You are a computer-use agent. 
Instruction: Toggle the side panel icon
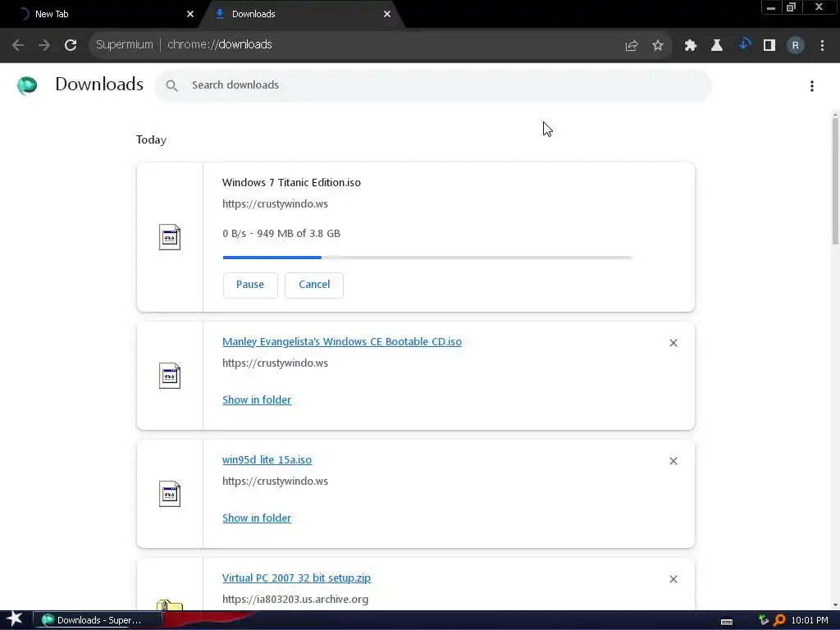coord(769,46)
